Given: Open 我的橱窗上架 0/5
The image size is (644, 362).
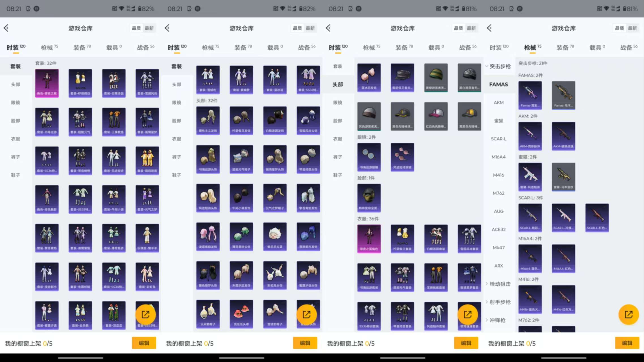Looking at the screenshot, I should point(28,343).
